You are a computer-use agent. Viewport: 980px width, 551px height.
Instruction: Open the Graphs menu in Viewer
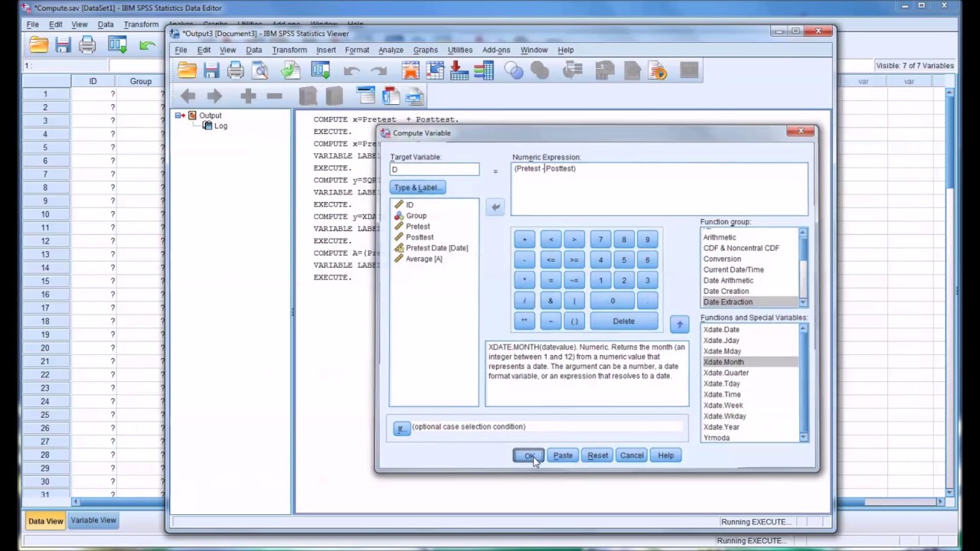[425, 50]
